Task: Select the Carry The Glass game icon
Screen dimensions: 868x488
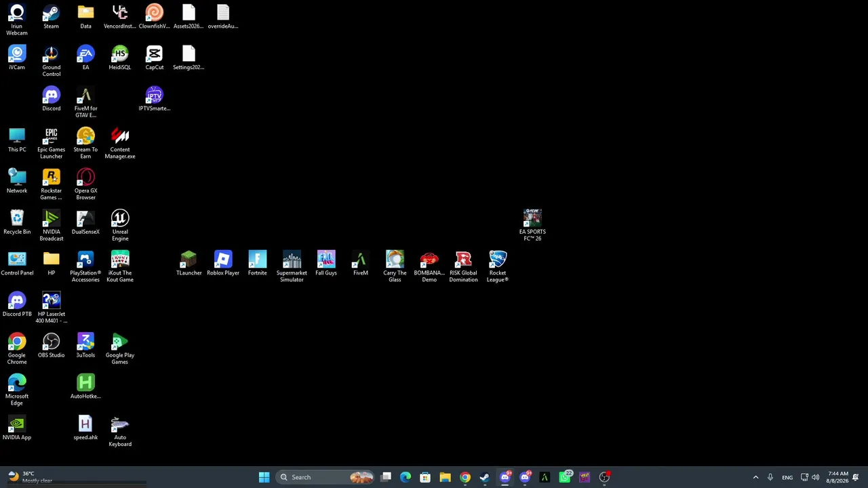Action: click(395, 268)
